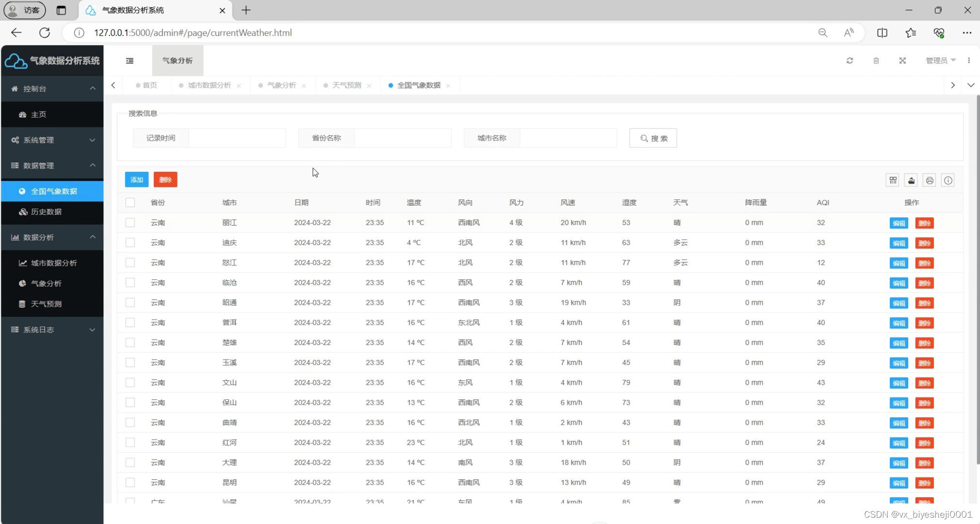This screenshot has width=980, height=524.
Task: Collapse the sidebar with the hamburger icon
Action: pos(130,61)
